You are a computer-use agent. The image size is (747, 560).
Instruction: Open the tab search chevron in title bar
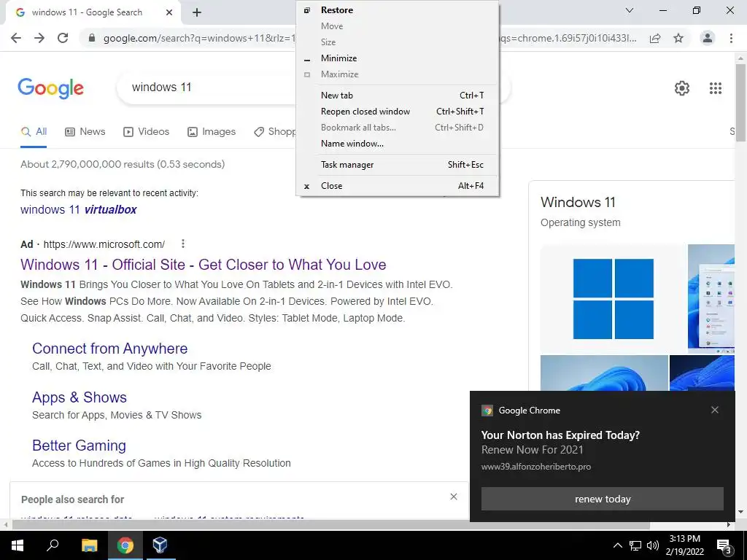[630, 10]
